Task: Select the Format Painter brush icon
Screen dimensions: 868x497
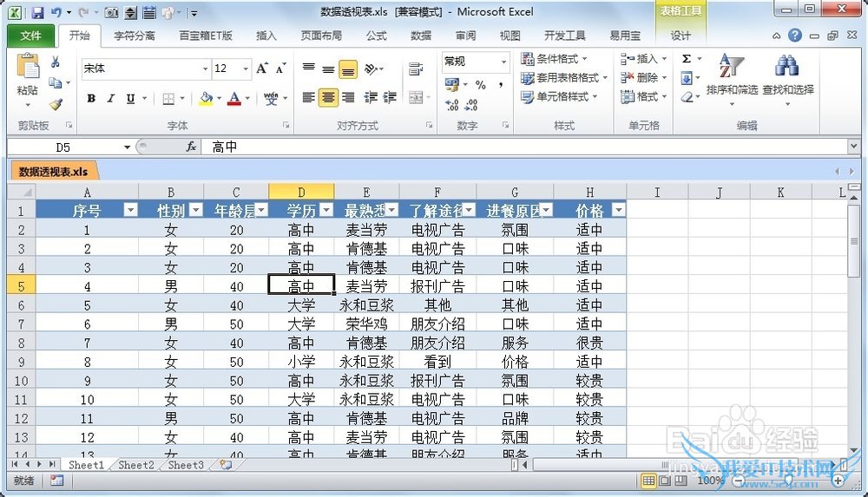Action: 56,103
